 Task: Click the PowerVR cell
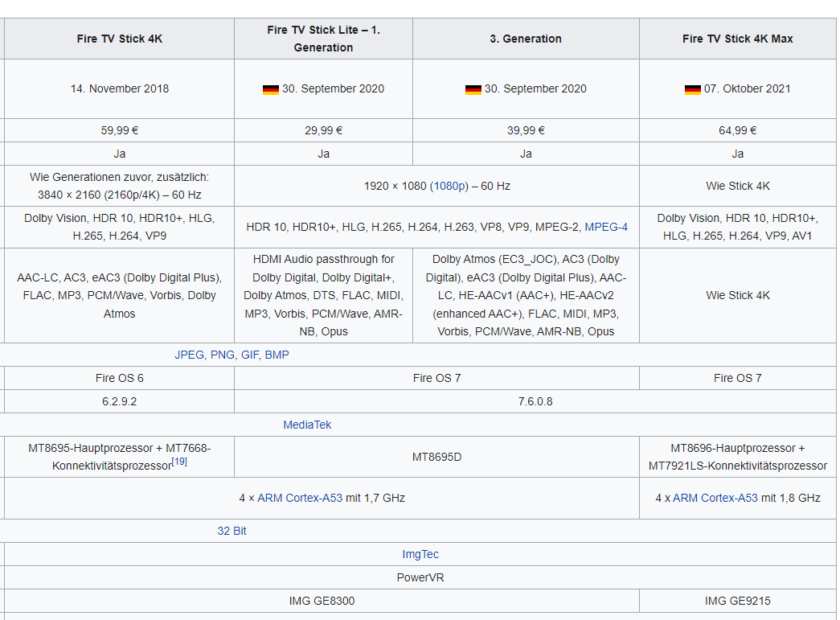point(420,577)
